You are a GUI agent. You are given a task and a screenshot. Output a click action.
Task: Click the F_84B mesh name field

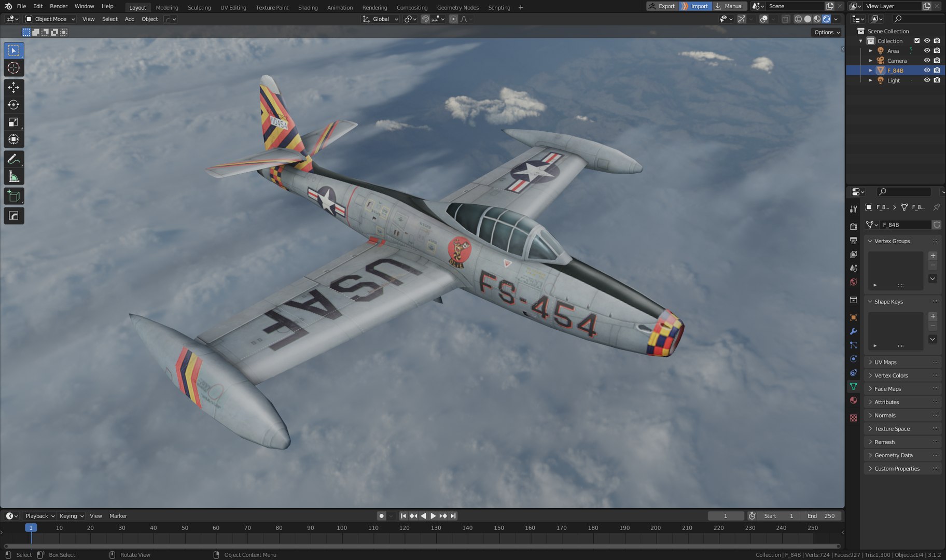click(x=906, y=225)
